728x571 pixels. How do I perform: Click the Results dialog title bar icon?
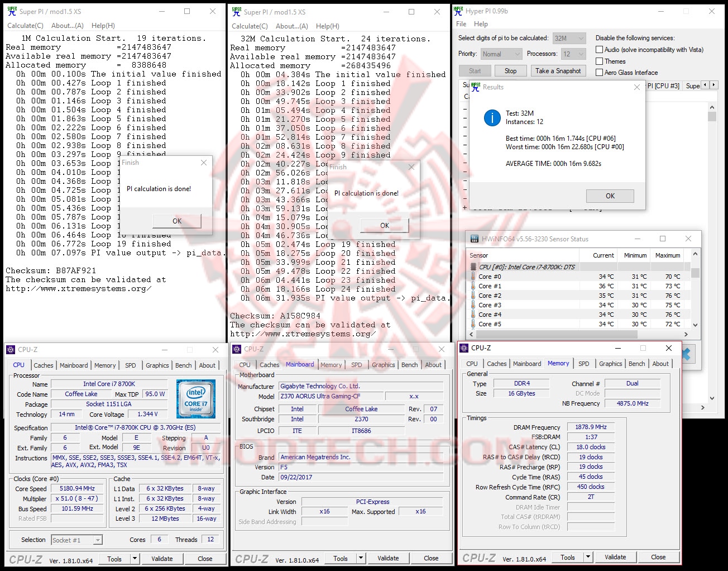[475, 87]
